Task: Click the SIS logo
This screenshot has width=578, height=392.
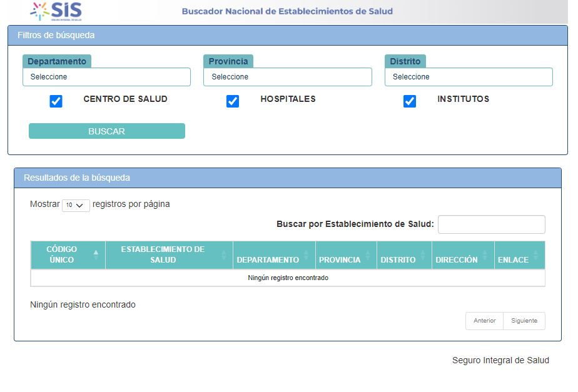Action: pos(56,11)
